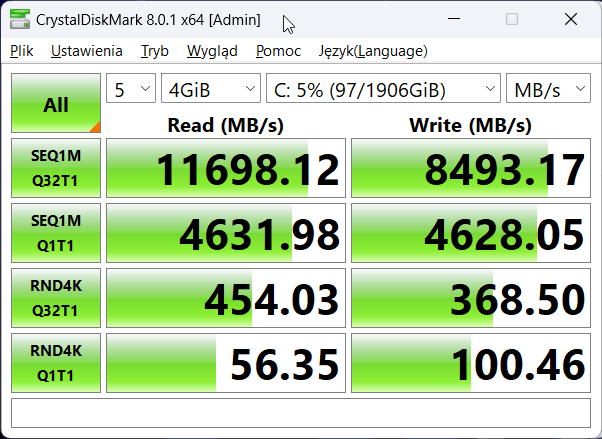Image resolution: width=602 pixels, height=439 pixels.
Task: Change the MB/s unit dropdown
Action: pos(549,89)
